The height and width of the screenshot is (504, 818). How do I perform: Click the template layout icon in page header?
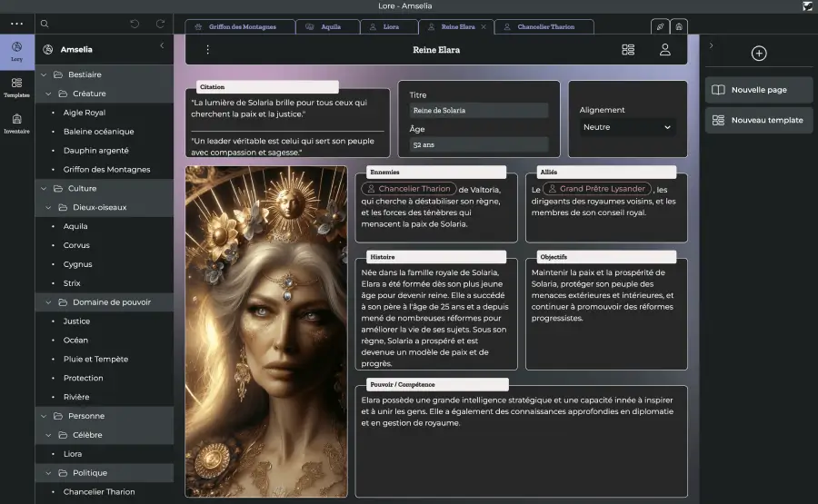pos(628,50)
